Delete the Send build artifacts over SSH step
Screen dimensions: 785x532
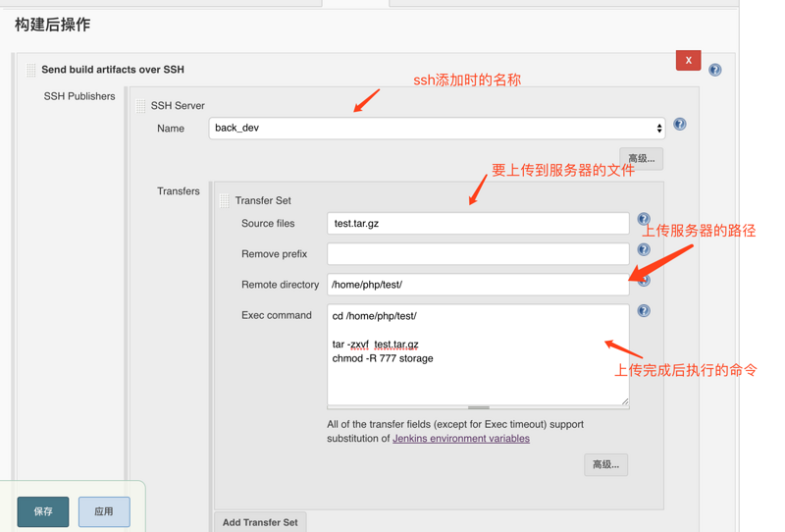688,60
